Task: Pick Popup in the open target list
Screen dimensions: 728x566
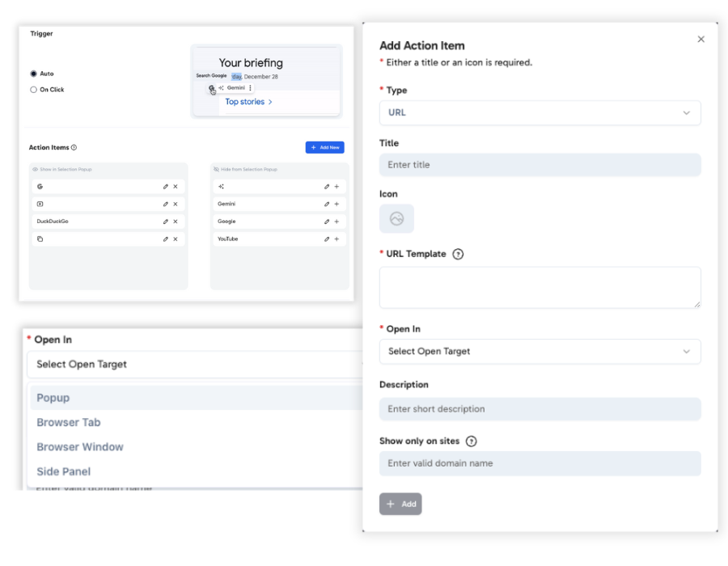Action: [x=53, y=398]
